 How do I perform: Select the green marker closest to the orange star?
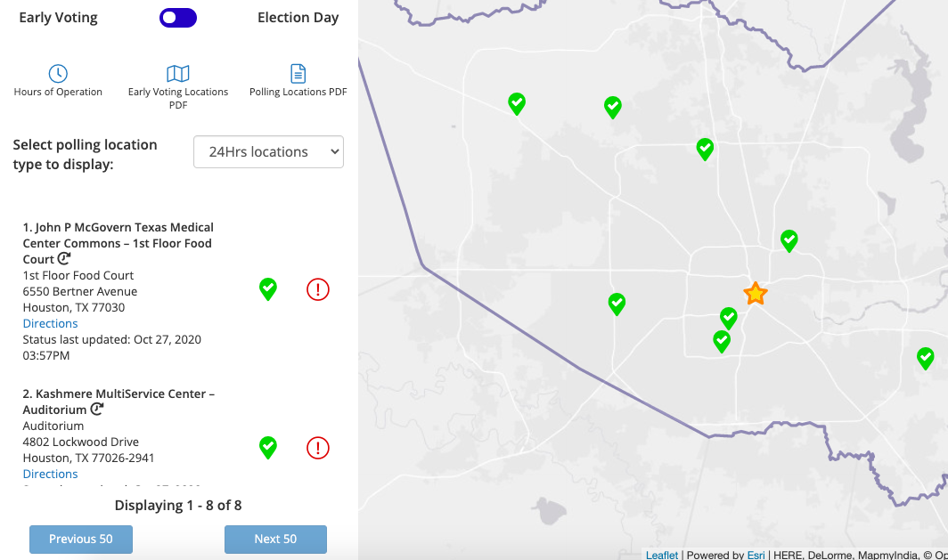pos(729,319)
